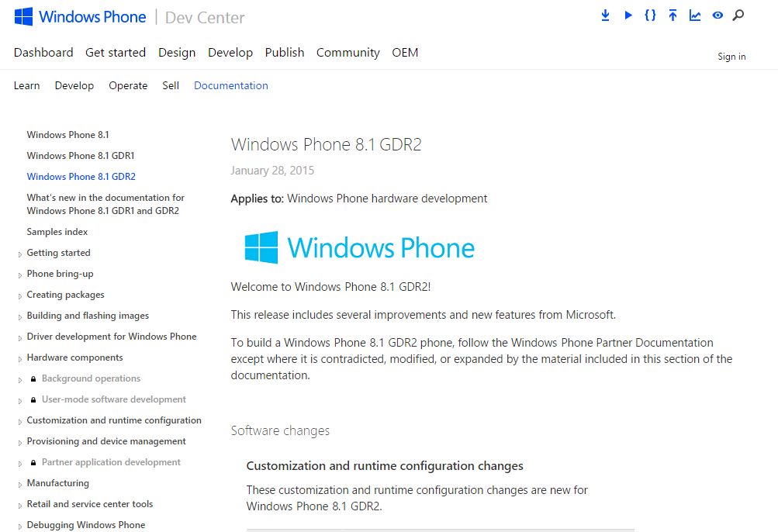This screenshot has height=532, width=778.
Task: Click the lock icon beside Background operations
Action: point(33,379)
